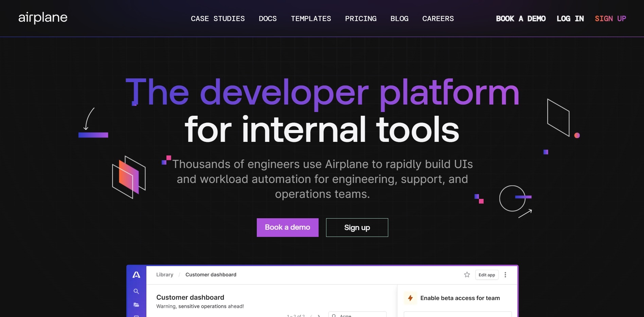Click the 'Thousands of engineers' subheading paragraph
Screen dimensions: 644x317
click(322, 179)
